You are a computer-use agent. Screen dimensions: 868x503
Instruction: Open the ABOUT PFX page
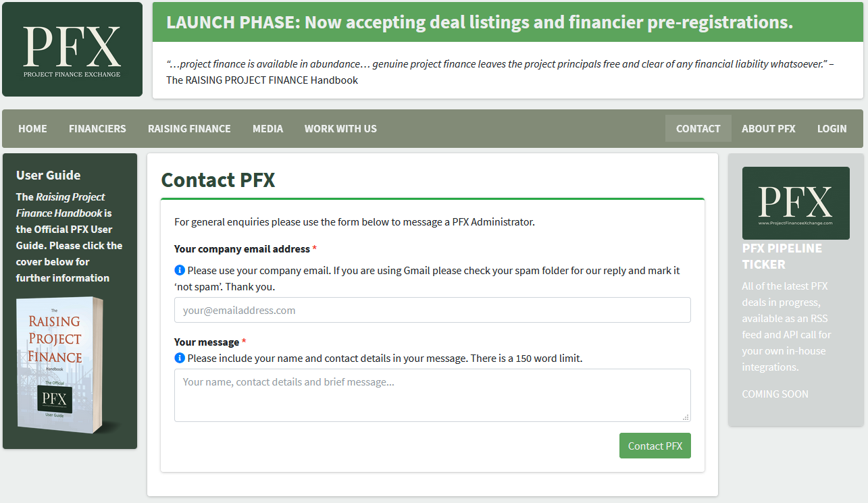coord(768,128)
